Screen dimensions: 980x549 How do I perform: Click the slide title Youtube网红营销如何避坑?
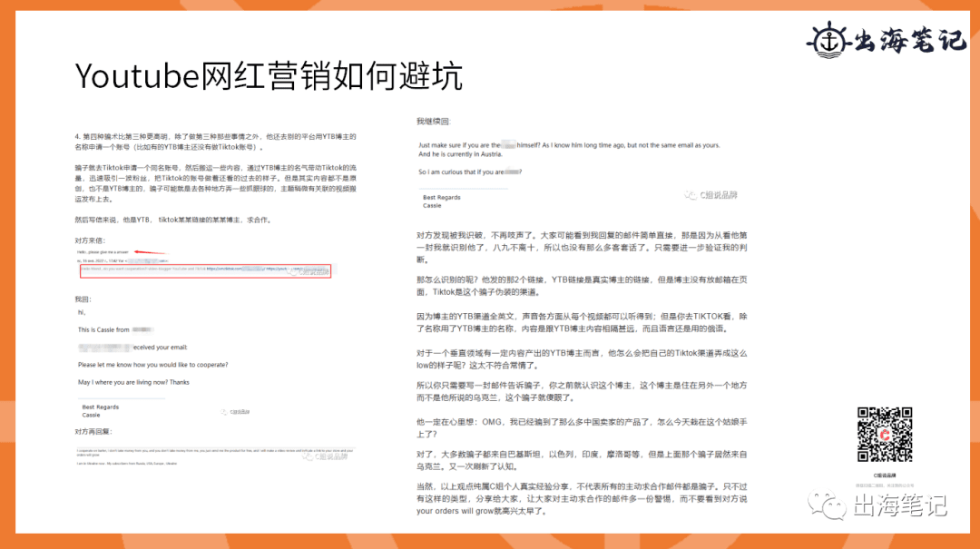click(269, 76)
